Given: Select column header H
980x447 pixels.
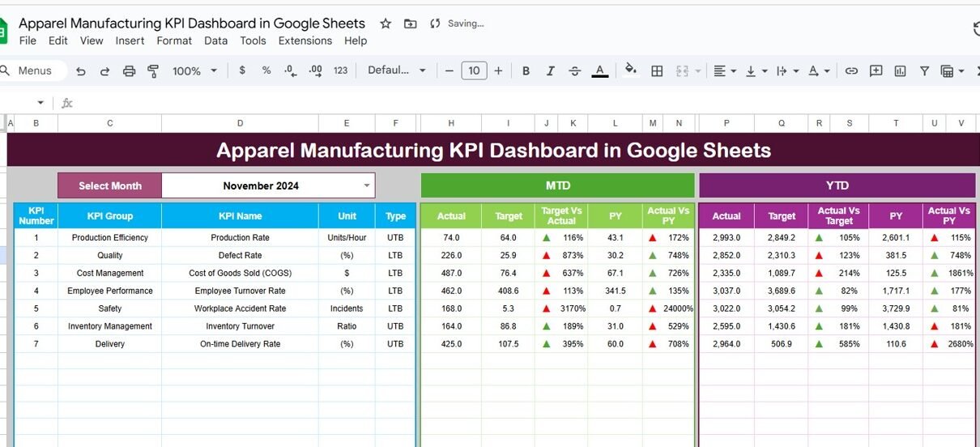Looking at the screenshot, I should [x=451, y=123].
